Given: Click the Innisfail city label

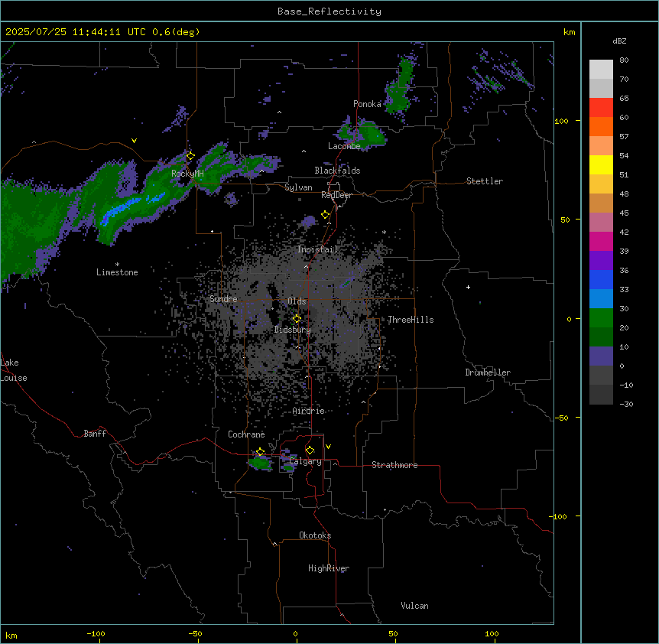Looking at the screenshot, I should coord(318,249).
